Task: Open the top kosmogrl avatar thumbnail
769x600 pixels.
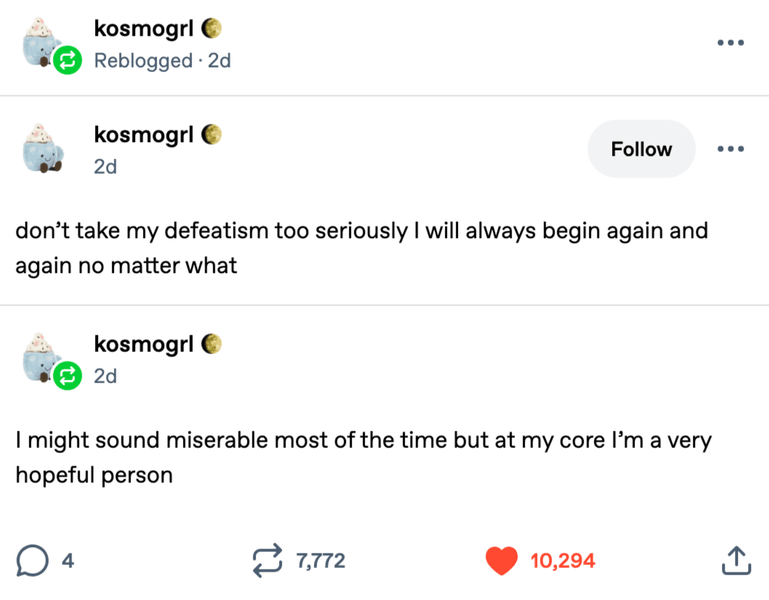Action: coord(42,45)
